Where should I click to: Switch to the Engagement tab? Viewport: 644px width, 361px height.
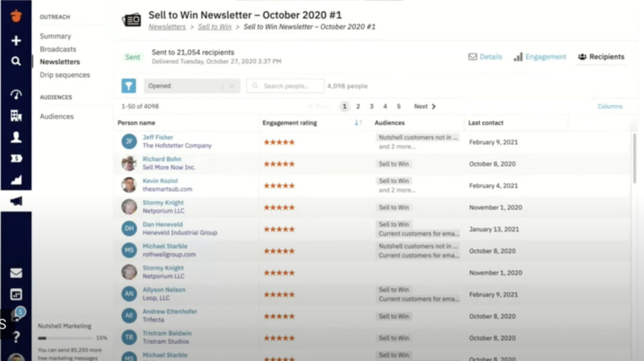pos(539,57)
